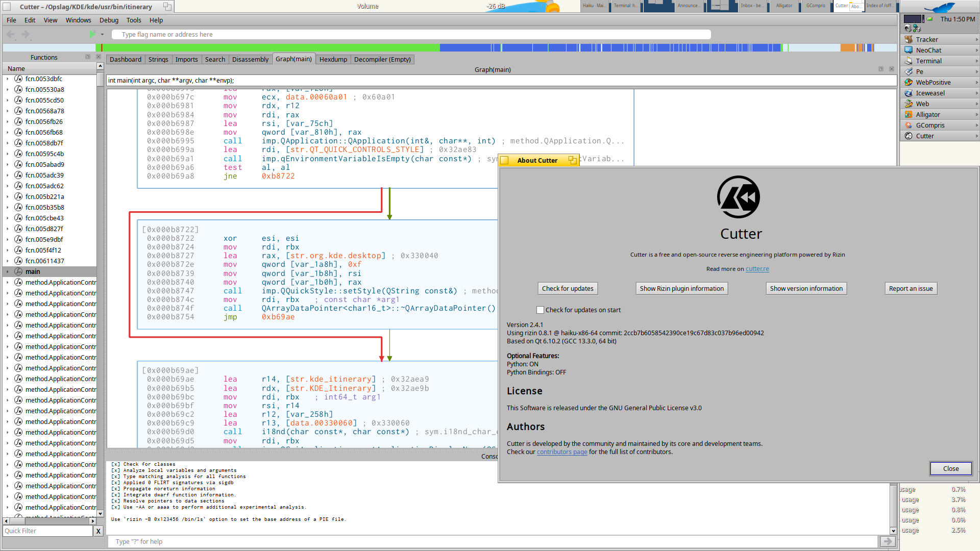Open WebPositive from the Deskbar

click(x=933, y=83)
